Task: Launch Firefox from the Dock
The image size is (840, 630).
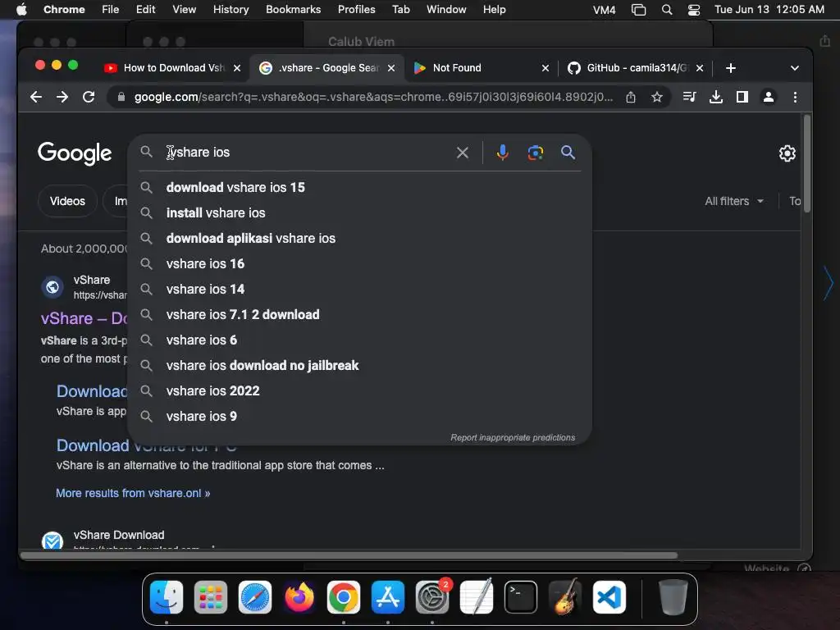Action: tap(299, 597)
